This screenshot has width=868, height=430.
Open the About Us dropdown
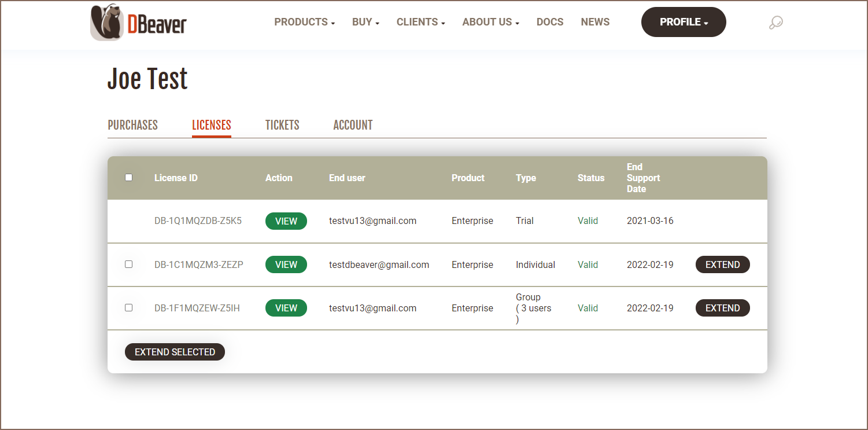point(490,22)
